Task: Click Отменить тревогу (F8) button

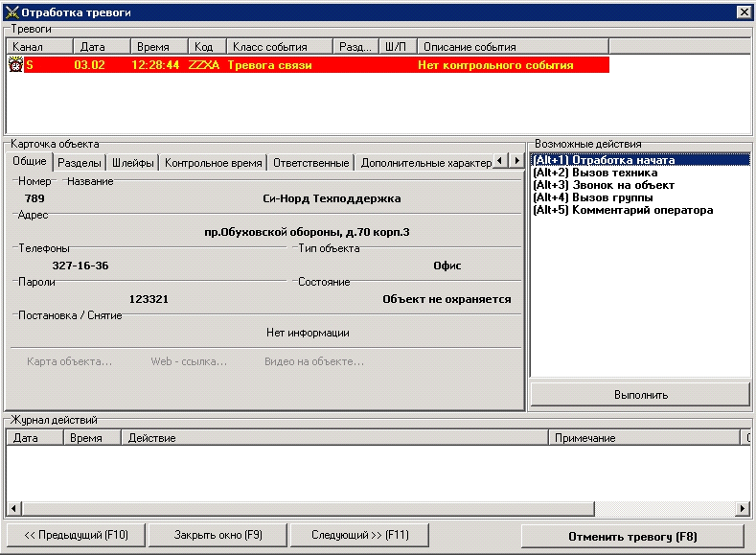Action: [x=632, y=537]
